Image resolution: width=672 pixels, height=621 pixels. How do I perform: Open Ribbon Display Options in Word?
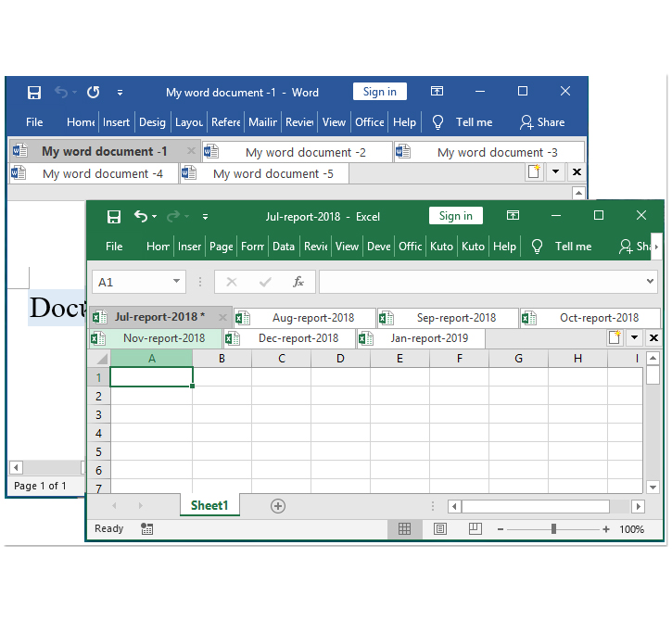(x=437, y=91)
